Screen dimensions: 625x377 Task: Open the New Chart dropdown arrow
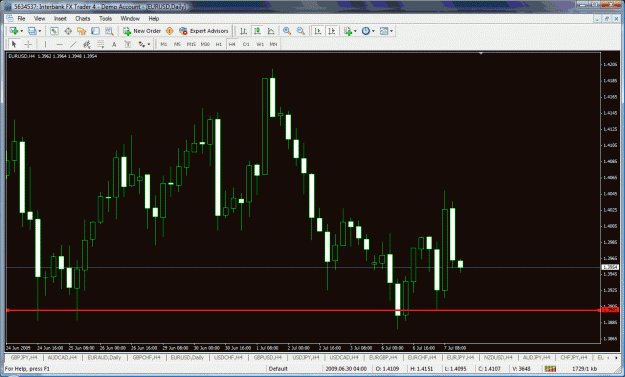[x=22, y=31]
